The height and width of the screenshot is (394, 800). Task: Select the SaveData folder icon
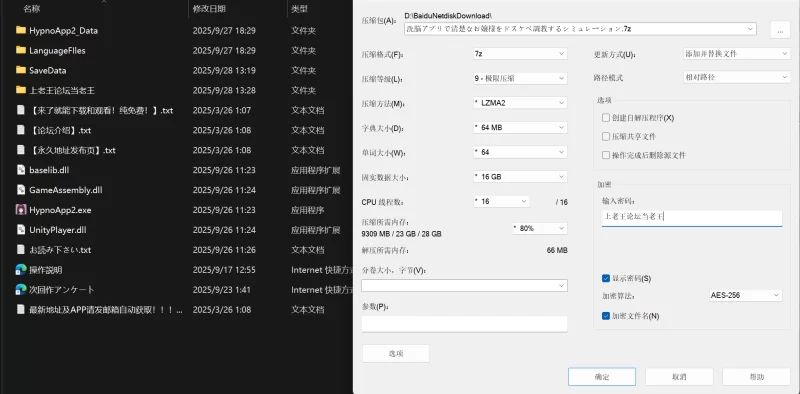[21, 70]
